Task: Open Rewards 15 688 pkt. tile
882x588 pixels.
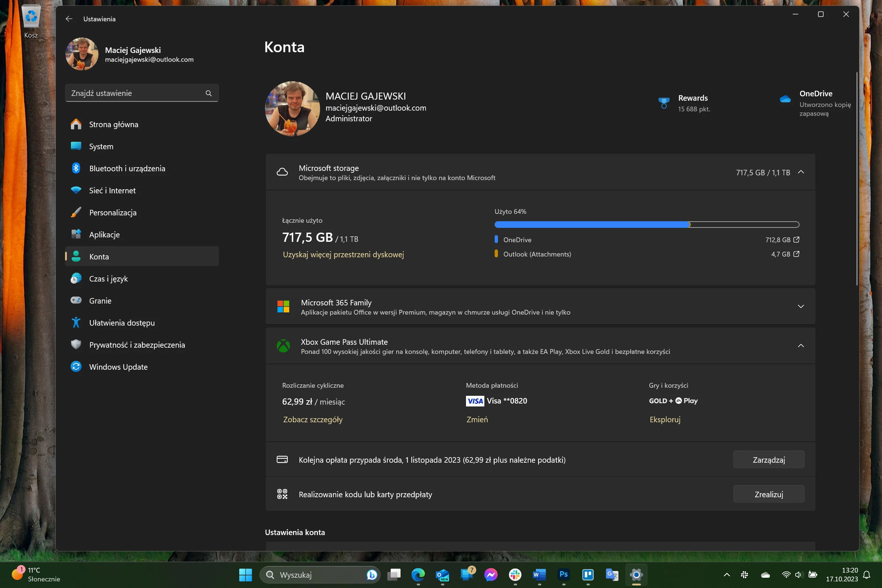Action: 684,103
